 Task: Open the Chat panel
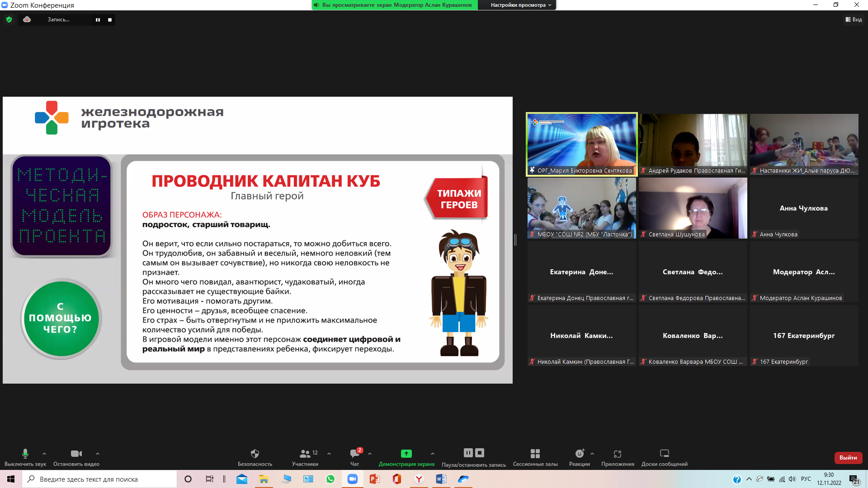point(354,454)
